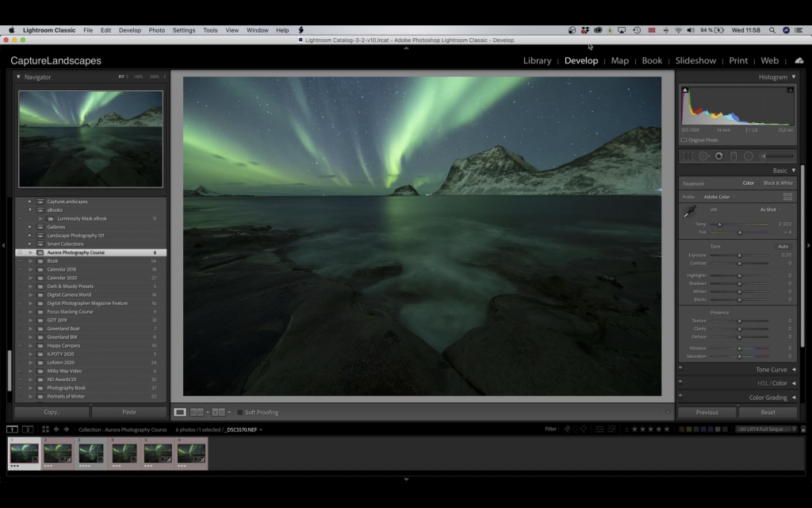Open the Settings menu
Viewport: 812px width, 508px height.
(x=184, y=30)
